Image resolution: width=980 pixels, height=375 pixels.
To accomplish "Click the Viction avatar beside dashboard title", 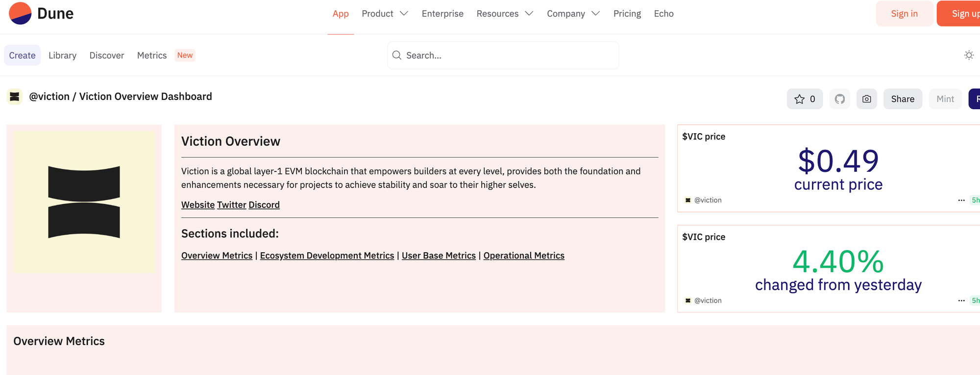I will click(15, 96).
